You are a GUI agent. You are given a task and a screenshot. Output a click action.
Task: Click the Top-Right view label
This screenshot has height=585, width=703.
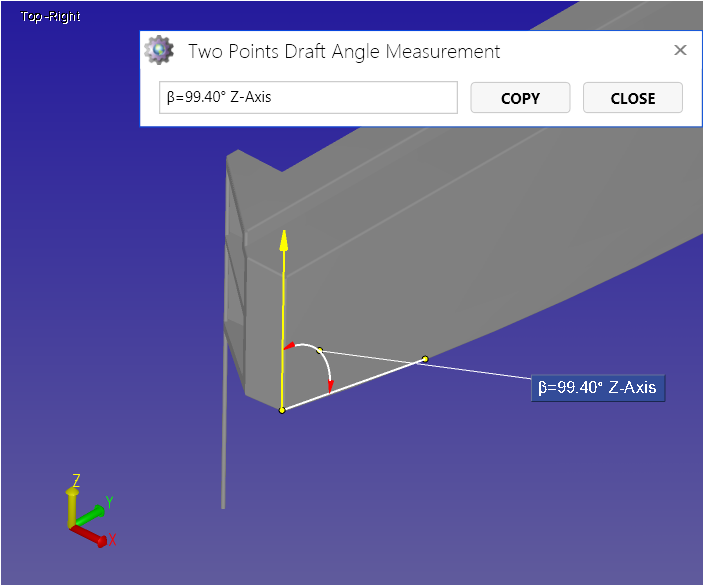tap(50, 17)
